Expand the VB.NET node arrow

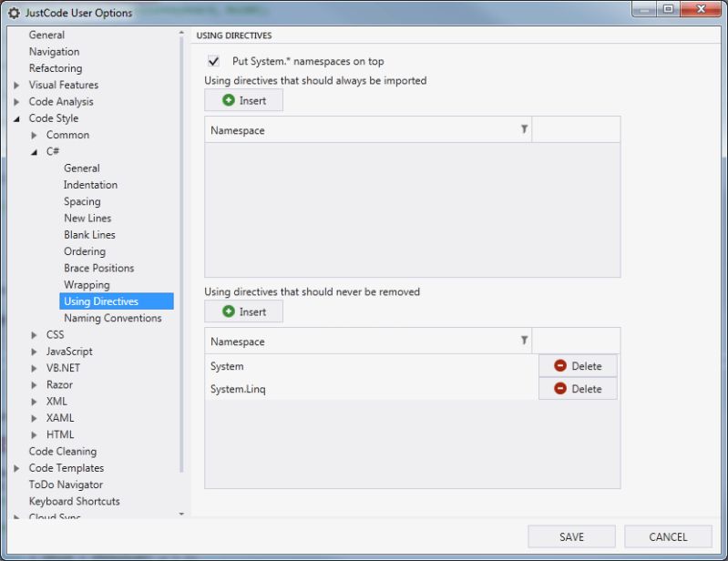pos(34,369)
